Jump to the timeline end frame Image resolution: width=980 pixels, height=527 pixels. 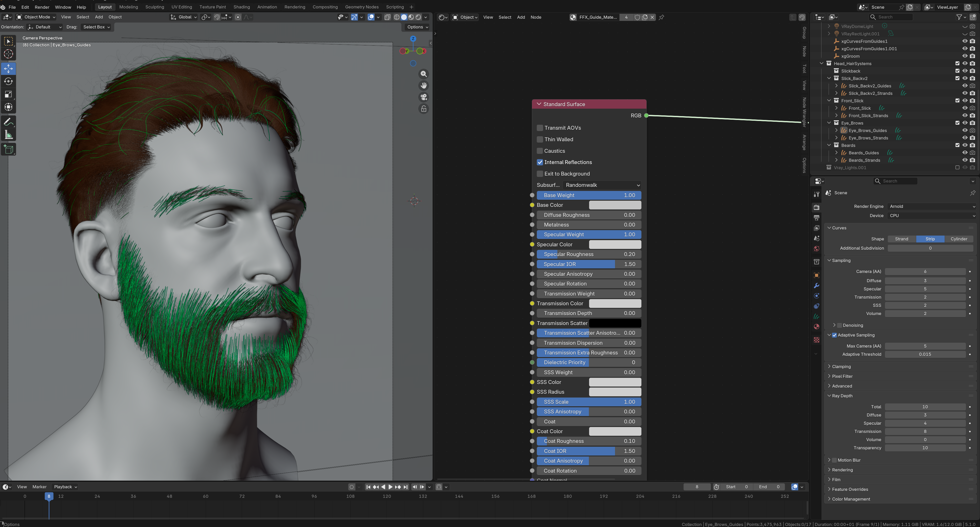405,487
